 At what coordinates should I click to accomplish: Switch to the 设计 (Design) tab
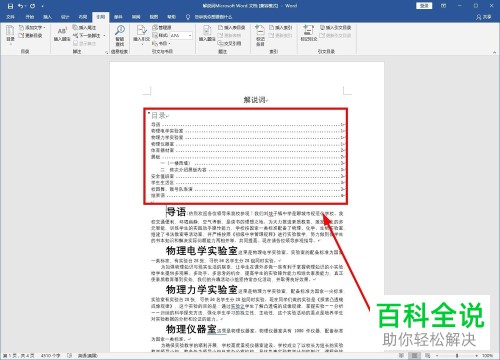click(65, 17)
